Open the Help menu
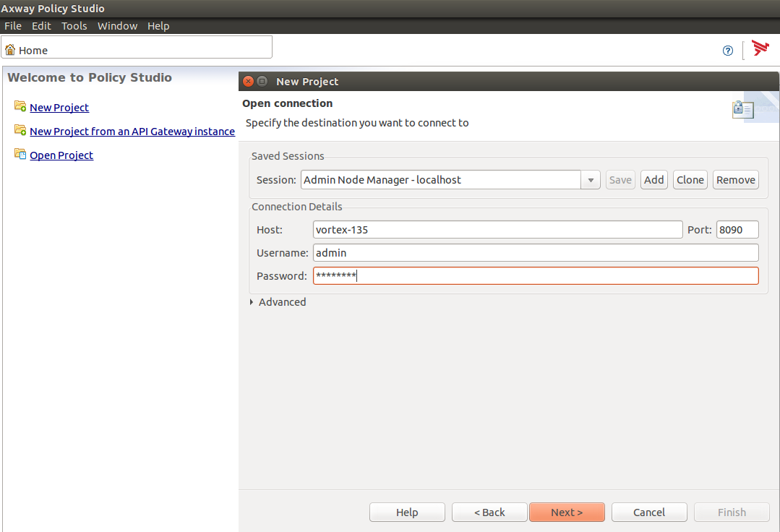Viewport: 780px width, 532px height. click(158, 26)
